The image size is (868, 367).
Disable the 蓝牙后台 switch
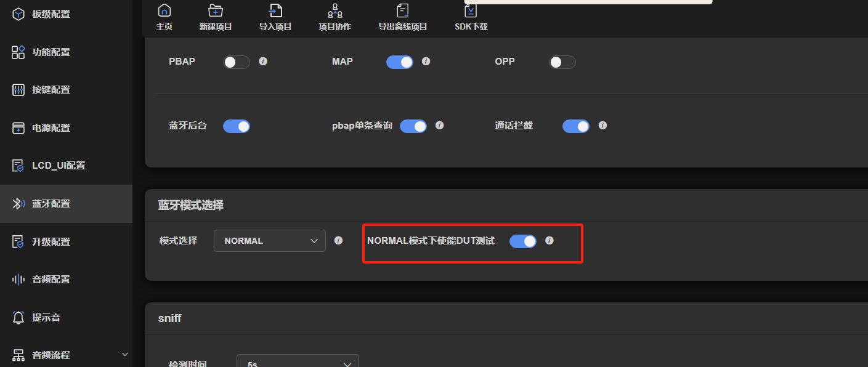(x=237, y=126)
